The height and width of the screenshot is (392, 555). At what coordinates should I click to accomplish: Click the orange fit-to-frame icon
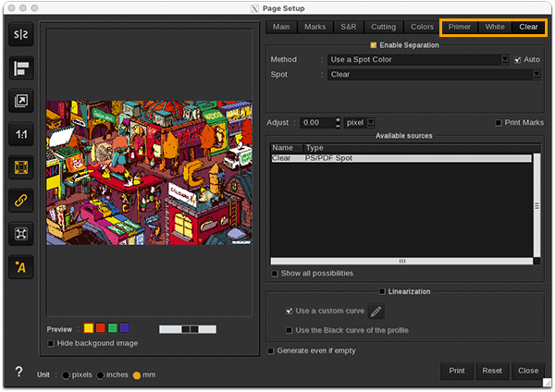20,167
